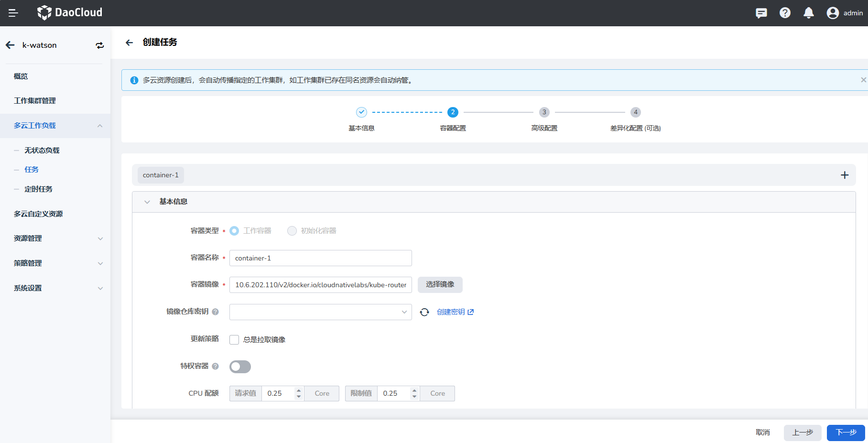The width and height of the screenshot is (868, 443).
Task: Click the 容器名称 input field
Action: pyautogui.click(x=320, y=258)
